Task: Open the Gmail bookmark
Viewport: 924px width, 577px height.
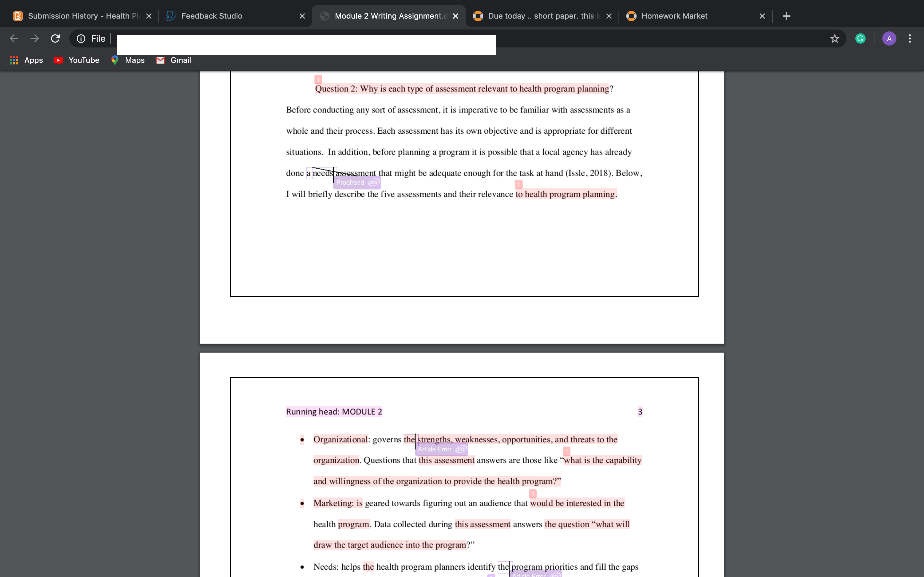Action: tap(173, 60)
